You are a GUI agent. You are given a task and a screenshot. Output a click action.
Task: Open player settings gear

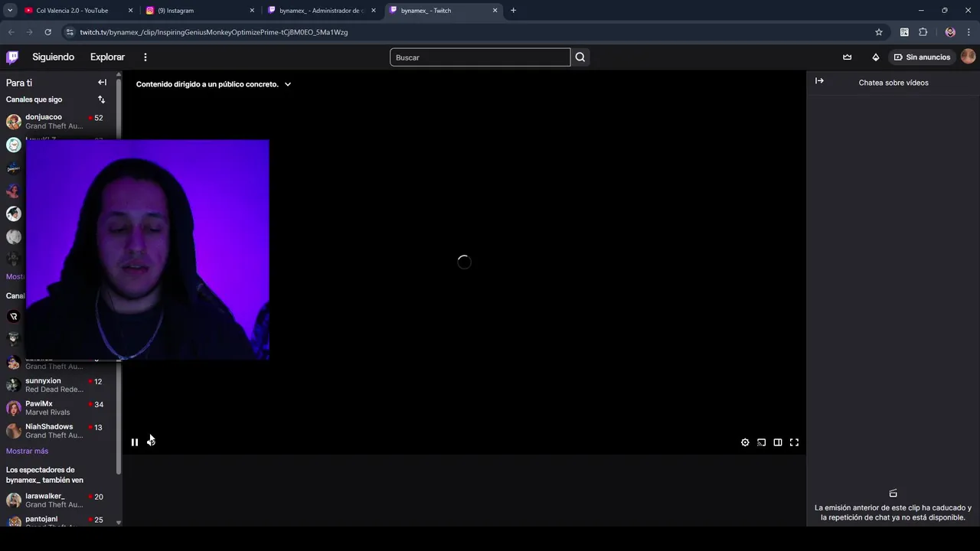coord(745,442)
